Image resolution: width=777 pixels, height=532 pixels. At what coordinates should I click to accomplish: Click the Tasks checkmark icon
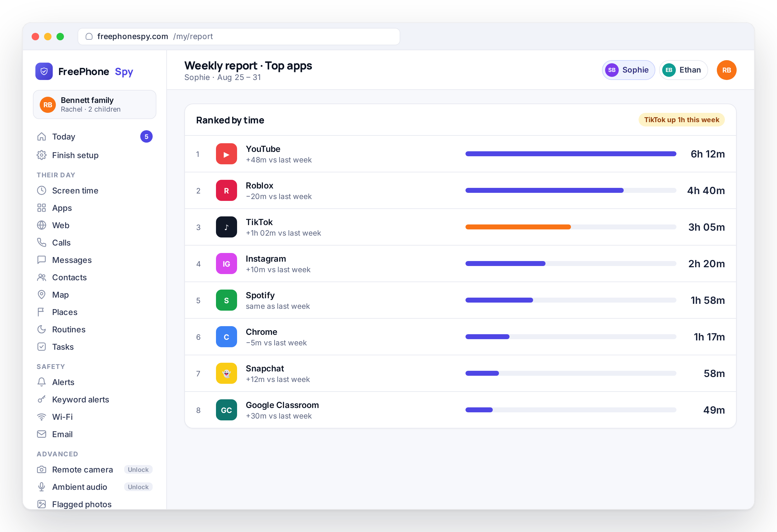coord(42,347)
